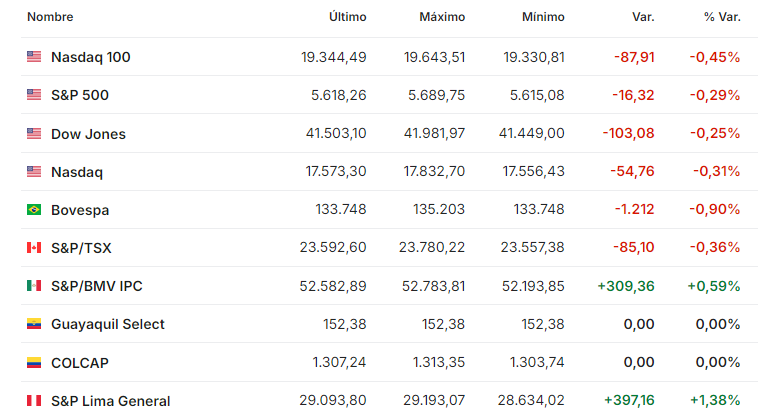This screenshot has height=415, width=758.
Task: Sort table by Mínimo column header
Action: click(543, 17)
